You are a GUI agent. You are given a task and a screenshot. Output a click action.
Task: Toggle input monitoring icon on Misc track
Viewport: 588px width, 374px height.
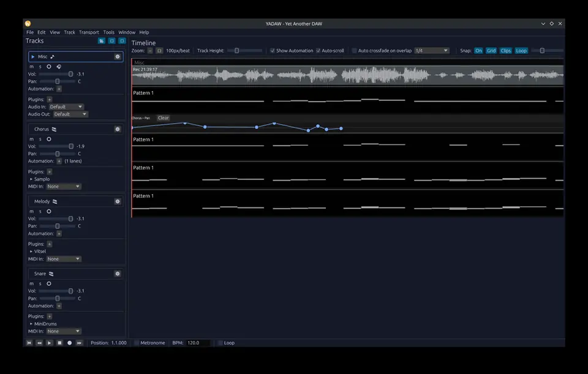coord(59,67)
